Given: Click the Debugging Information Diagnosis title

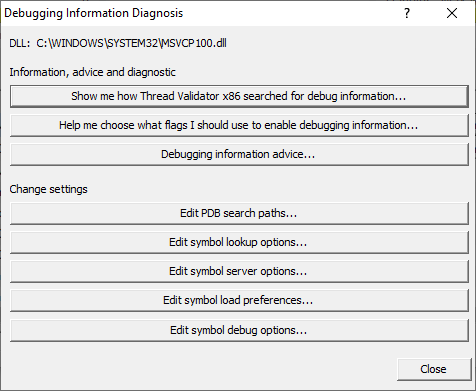Looking at the screenshot, I should (x=94, y=13).
